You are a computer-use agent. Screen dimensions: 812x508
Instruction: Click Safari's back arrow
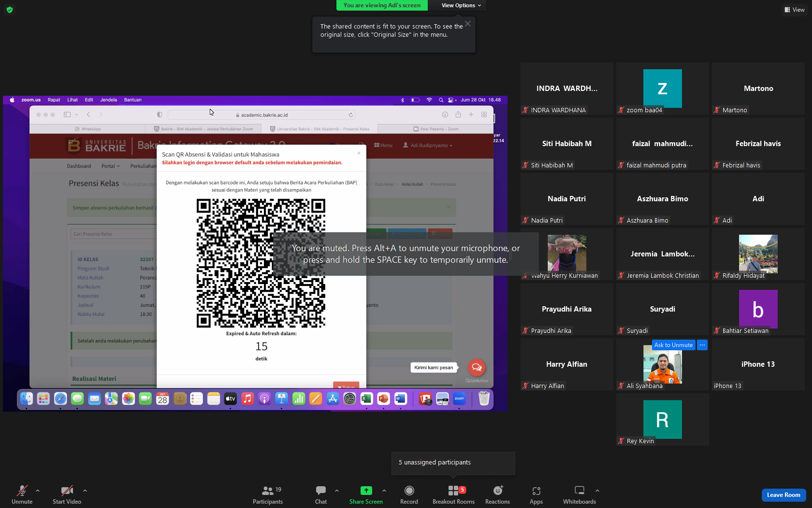[x=88, y=115]
